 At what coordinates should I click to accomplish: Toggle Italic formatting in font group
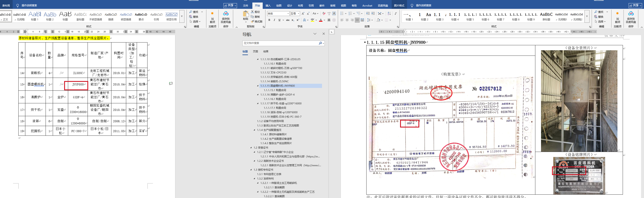[274, 20]
